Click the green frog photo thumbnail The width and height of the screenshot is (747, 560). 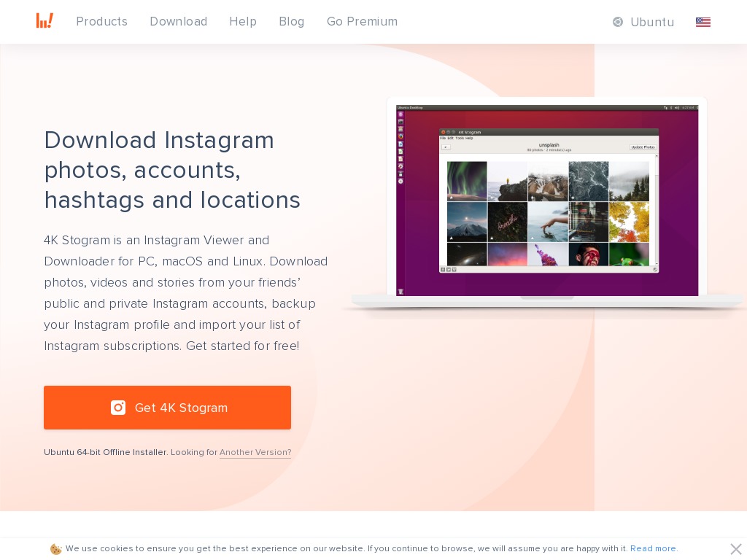click(629, 254)
